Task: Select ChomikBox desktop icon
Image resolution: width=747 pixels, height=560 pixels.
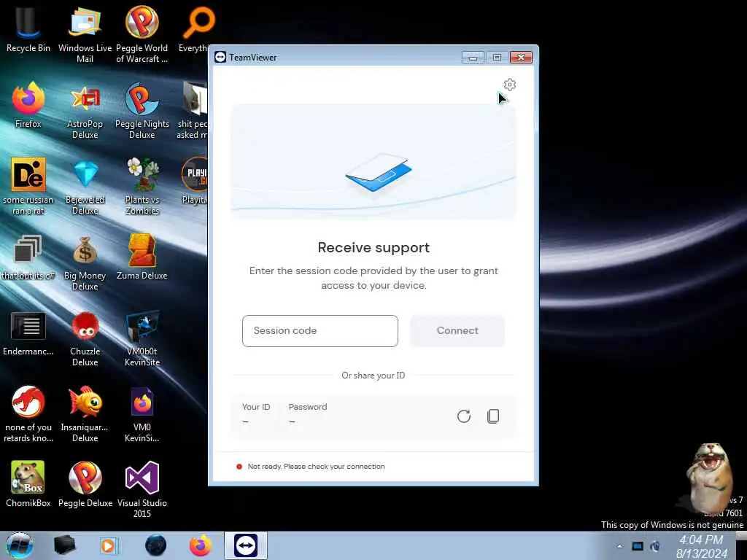Action: click(28, 485)
